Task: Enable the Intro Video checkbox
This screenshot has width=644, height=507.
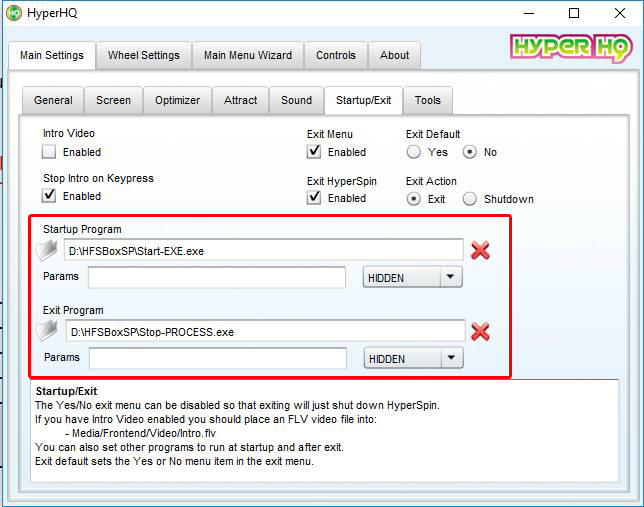Action: tap(49, 152)
